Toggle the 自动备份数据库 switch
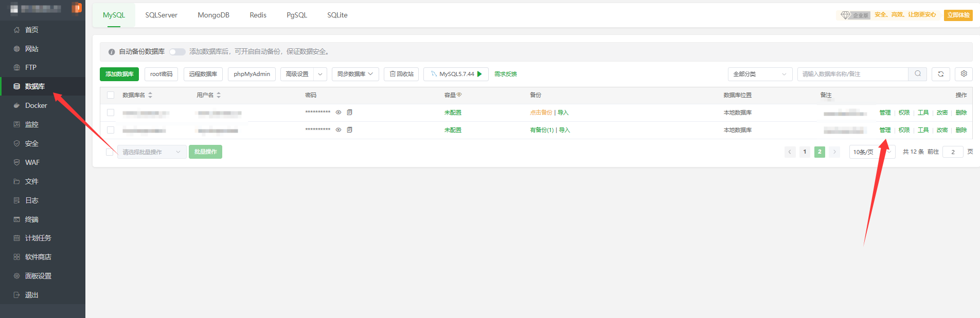980x318 pixels. (177, 52)
